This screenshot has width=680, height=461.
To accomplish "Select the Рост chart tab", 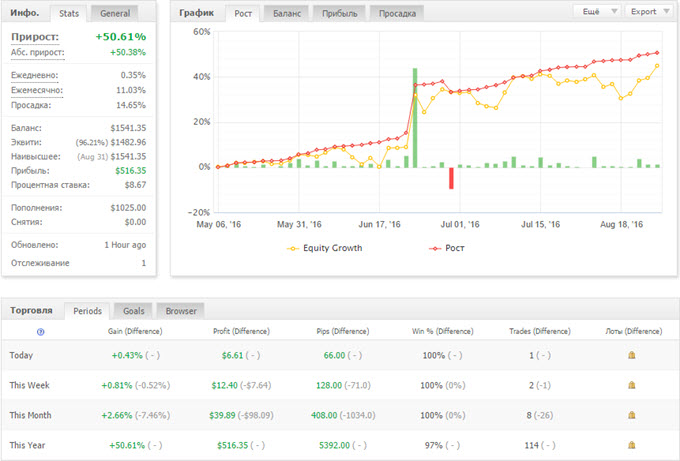I will [x=243, y=13].
